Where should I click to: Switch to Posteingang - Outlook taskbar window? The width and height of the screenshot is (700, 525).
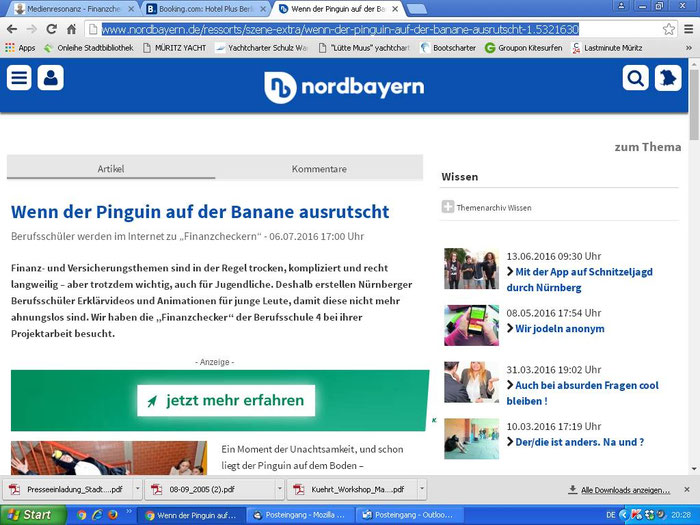click(411, 515)
